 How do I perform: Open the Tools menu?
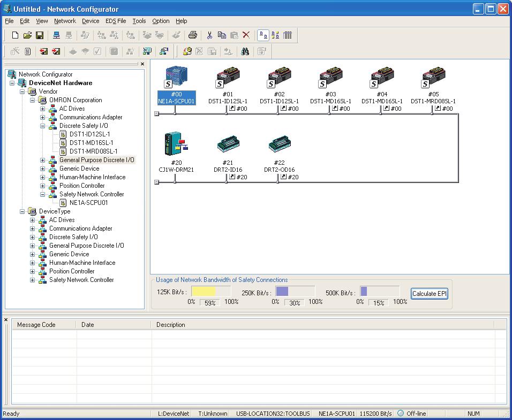[139, 21]
